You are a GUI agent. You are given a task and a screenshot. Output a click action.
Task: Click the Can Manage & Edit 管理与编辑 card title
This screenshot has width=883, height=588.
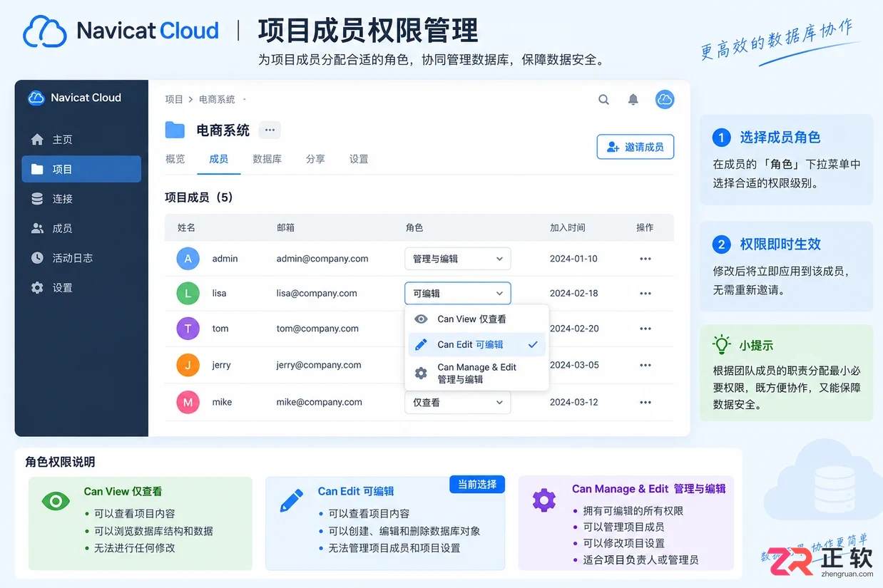coord(648,489)
